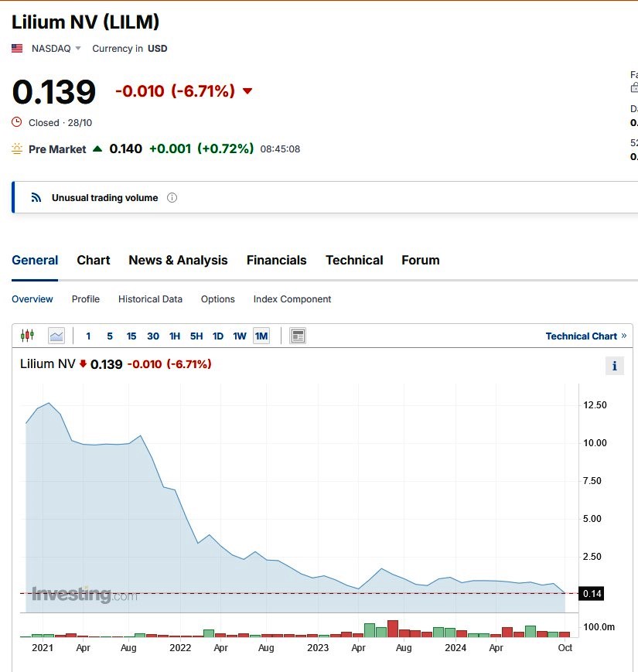Set chart interval to 1D
The image size is (638, 672).
tap(218, 336)
